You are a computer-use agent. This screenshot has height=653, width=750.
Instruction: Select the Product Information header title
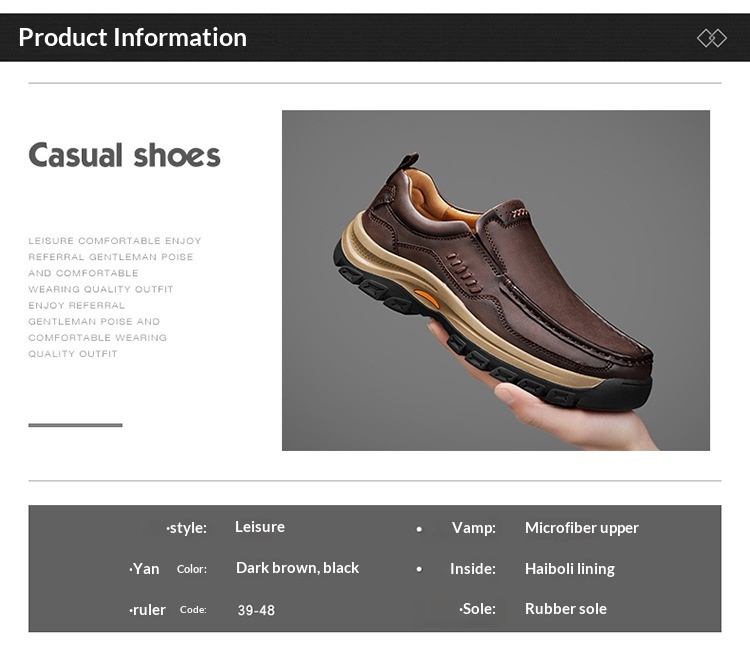(132, 37)
